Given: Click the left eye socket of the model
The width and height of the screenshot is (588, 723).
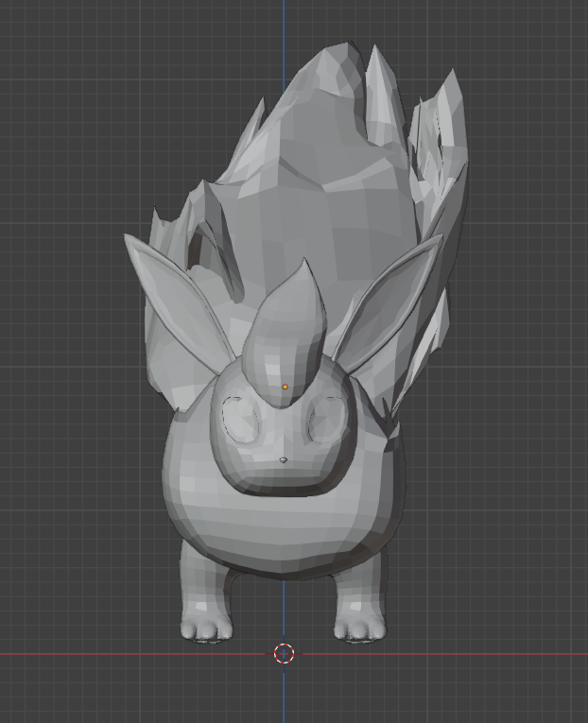Looking at the screenshot, I should 241,420.
